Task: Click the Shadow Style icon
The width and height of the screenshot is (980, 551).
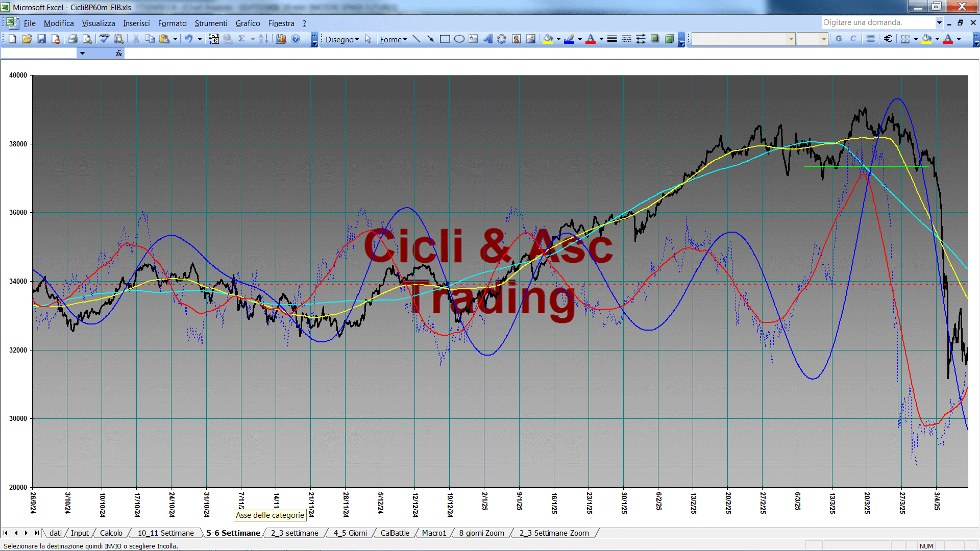Action: (x=655, y=39)
